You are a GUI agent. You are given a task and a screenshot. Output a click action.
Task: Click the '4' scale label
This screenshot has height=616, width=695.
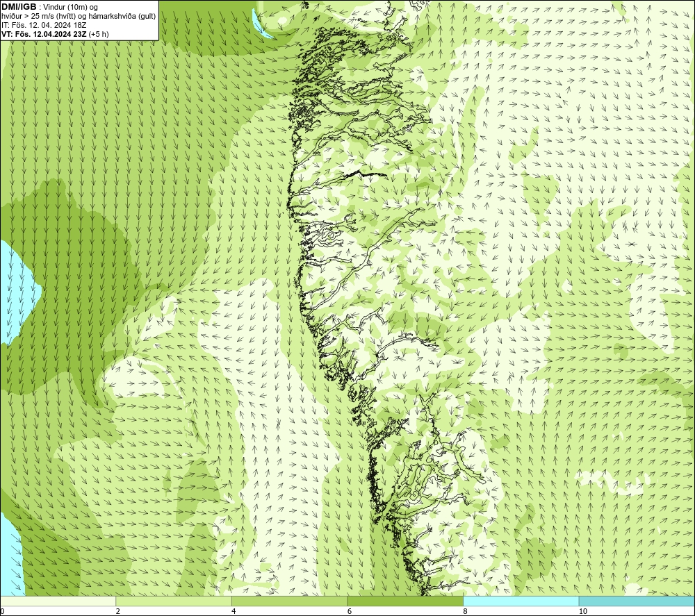(x=234, y=611)
